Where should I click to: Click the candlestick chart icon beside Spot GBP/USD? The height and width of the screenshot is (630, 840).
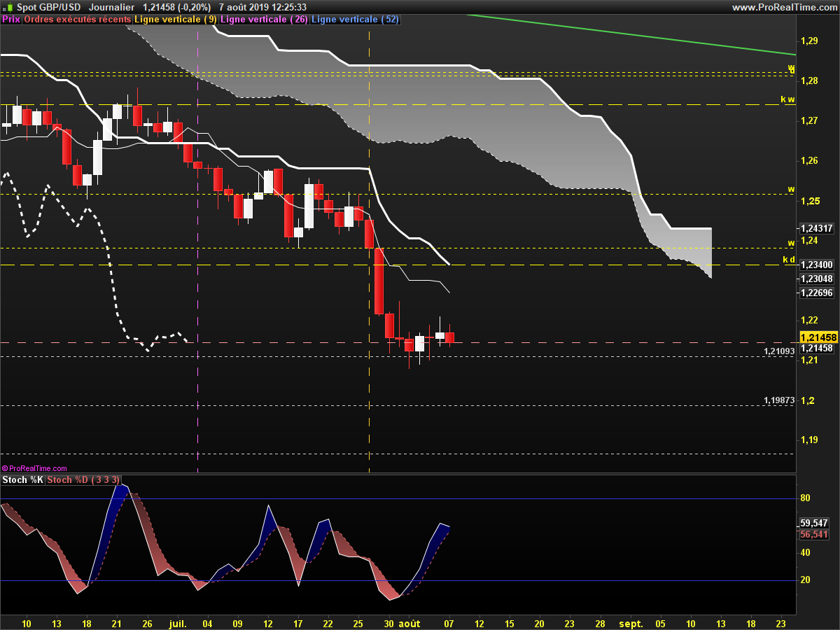[8, 6]
